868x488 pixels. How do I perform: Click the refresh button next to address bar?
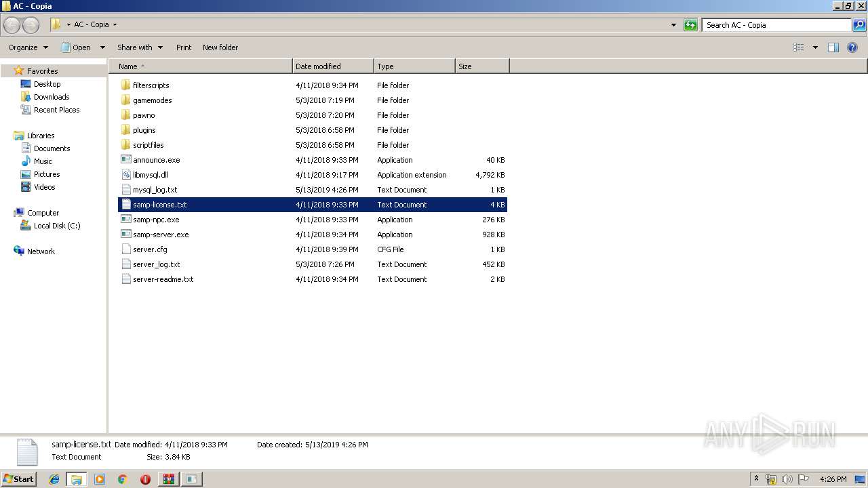(x=690, y=25)
